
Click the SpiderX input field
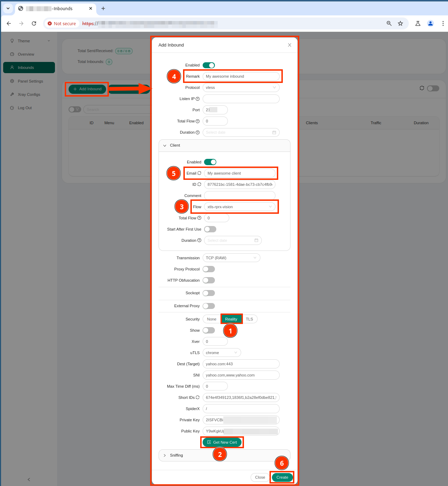click(x=241, y=409)
